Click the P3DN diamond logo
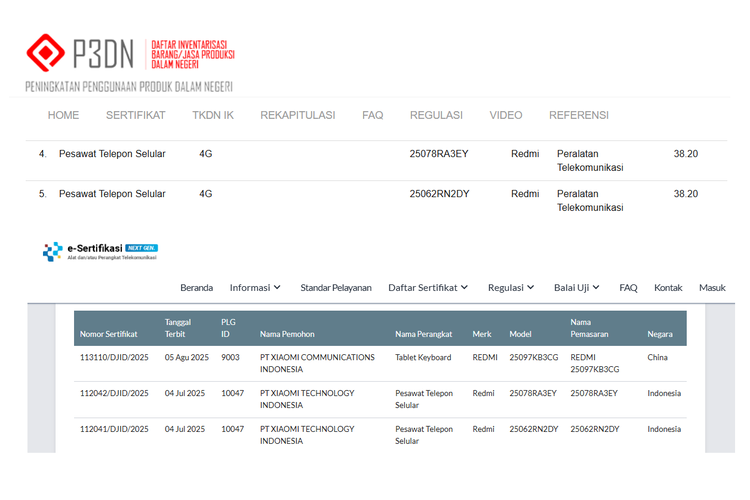750x500 pixels. (x=45, y=53)
